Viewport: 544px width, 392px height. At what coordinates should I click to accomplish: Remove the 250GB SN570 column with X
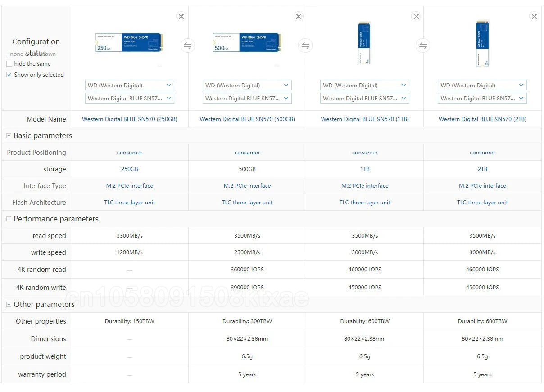pyautogui.click(x=181, y=17)
